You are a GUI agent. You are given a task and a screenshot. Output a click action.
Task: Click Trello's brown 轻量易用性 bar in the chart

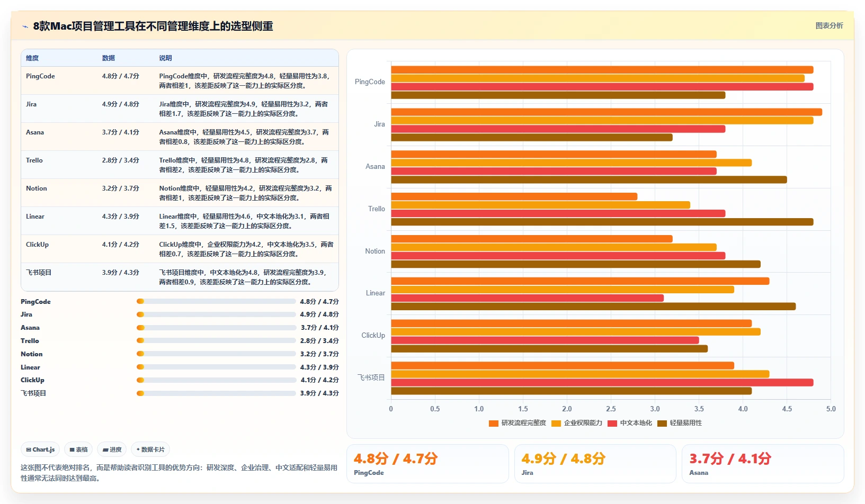[x=602, y=222]
